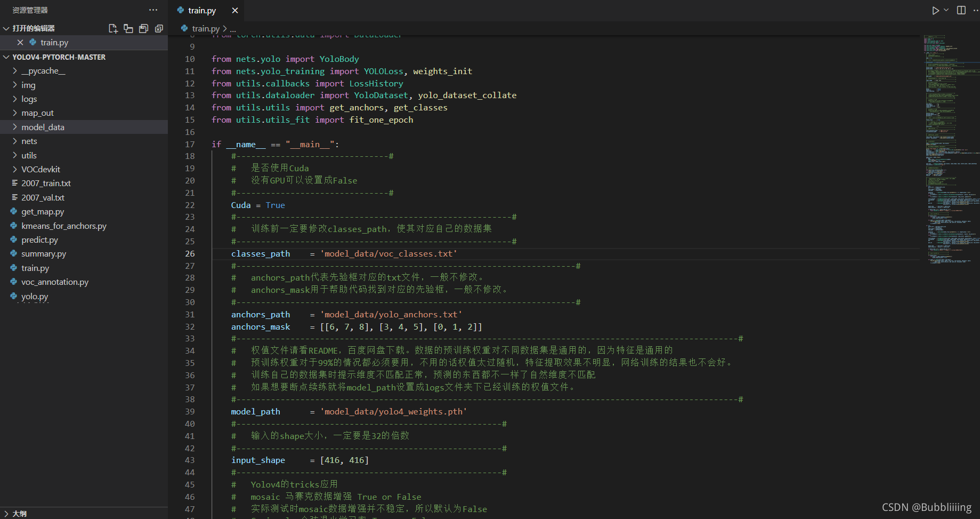
Task: Open yolo.py file
Action: pos(35,297)
